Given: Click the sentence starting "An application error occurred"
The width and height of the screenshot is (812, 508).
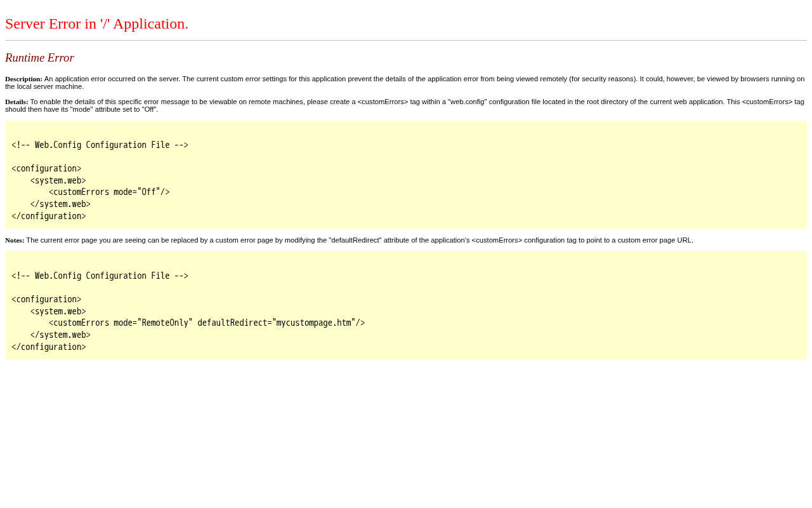Looking at the screenshot, I should point(405,83).
